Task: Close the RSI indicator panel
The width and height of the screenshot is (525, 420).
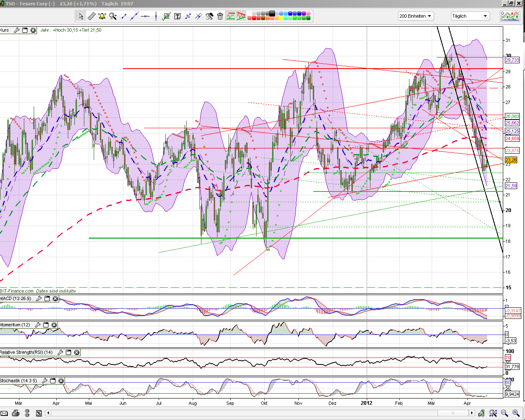Action: (x=77, y=352)
